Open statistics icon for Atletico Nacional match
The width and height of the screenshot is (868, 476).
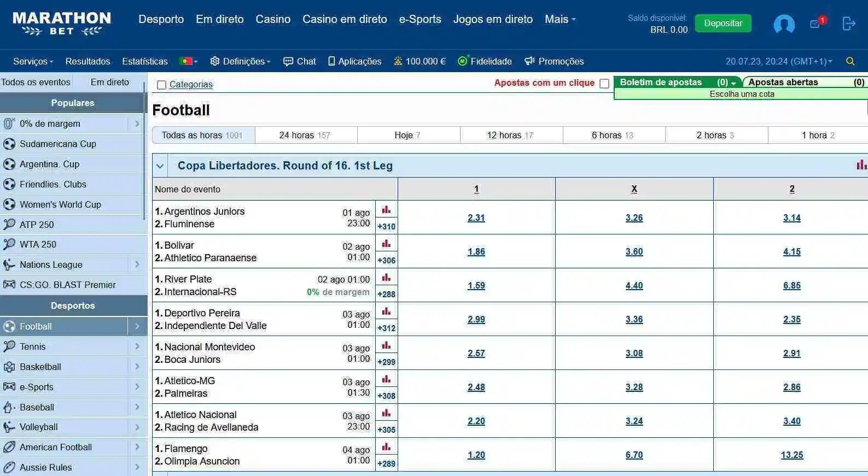[386, 413]
